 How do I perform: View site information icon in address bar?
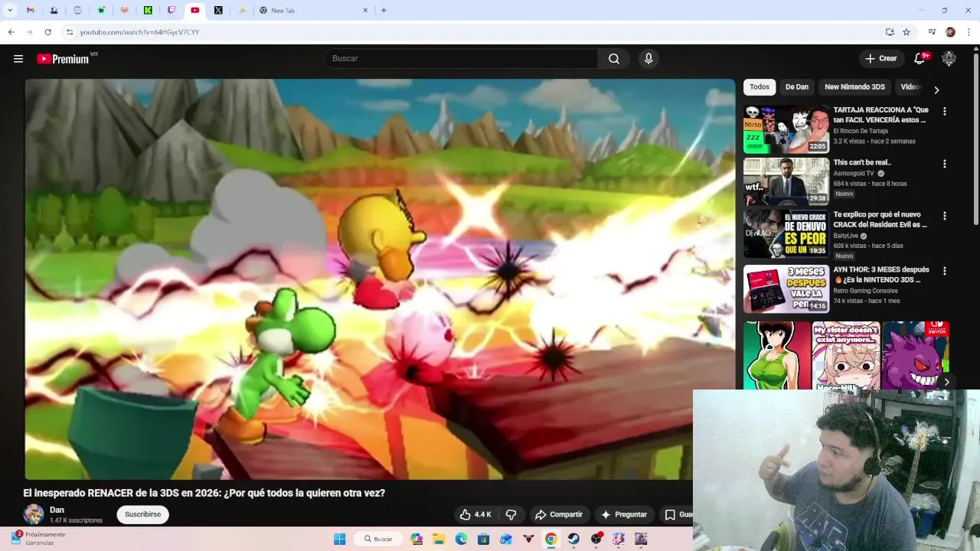(x=70, y=32)
